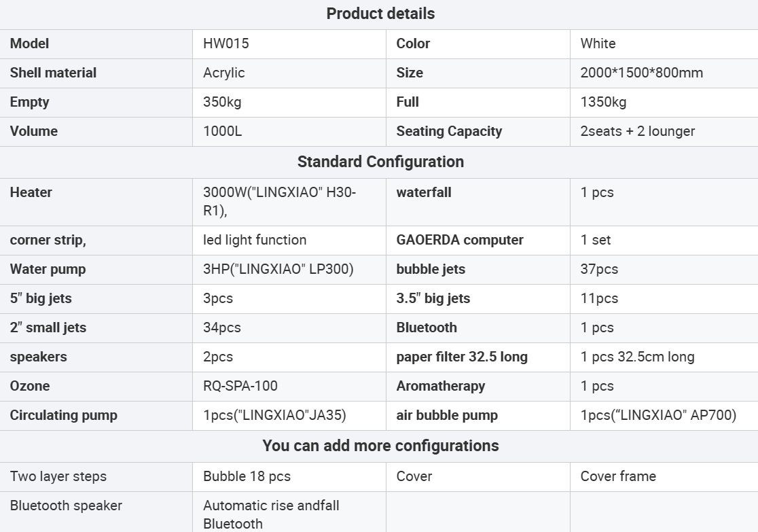Click the 2″ small jets label
This screenshot has height=532, width=758.
click(x=48, y=327)
